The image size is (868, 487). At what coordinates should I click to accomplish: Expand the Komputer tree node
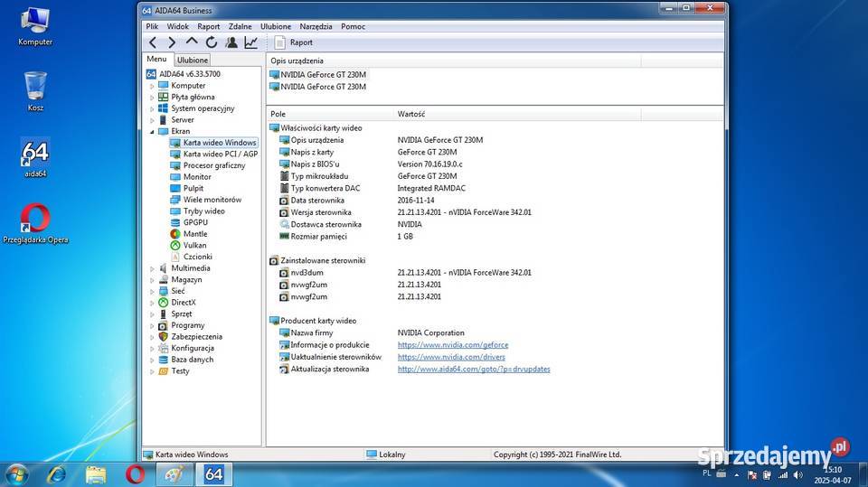[152, 86]
